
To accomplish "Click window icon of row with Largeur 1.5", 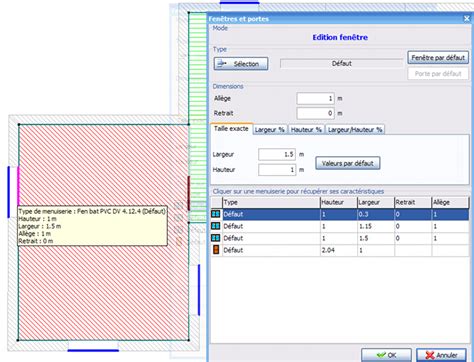I will tap(216, 238).
